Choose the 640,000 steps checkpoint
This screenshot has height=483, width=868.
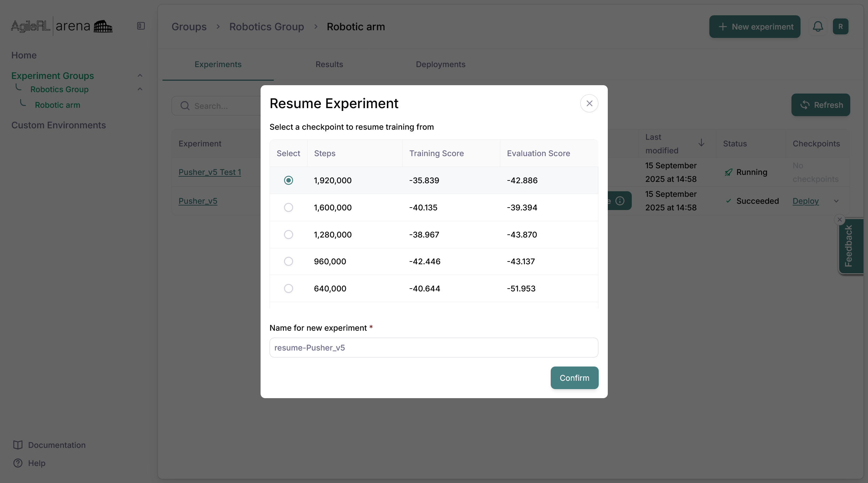point(288,289)
